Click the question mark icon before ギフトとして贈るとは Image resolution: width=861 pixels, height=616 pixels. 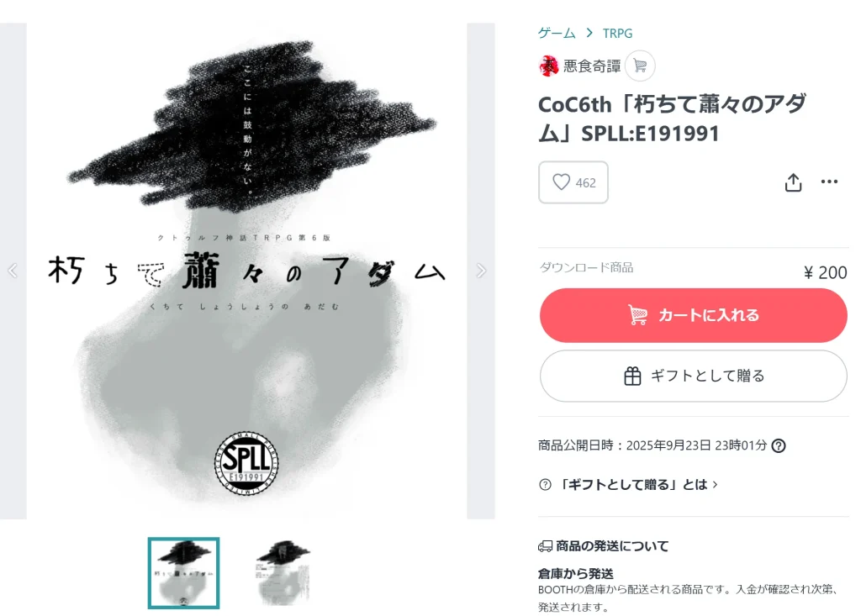coord(545,484)
